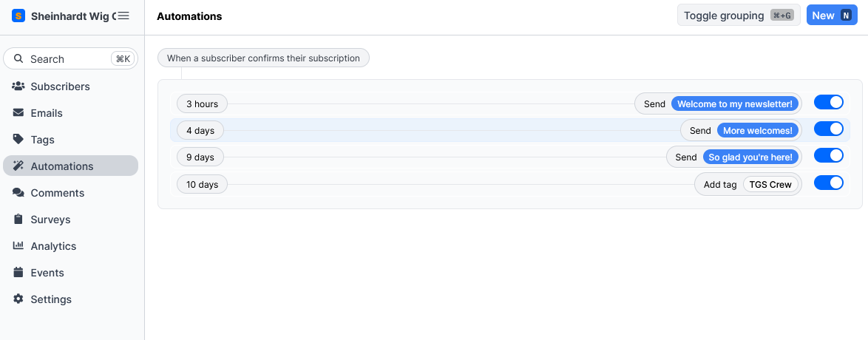The width and height of the screenshot is (868, 340).
Task: Click the Emails envelope icon
Action: (x=18, y=113)
